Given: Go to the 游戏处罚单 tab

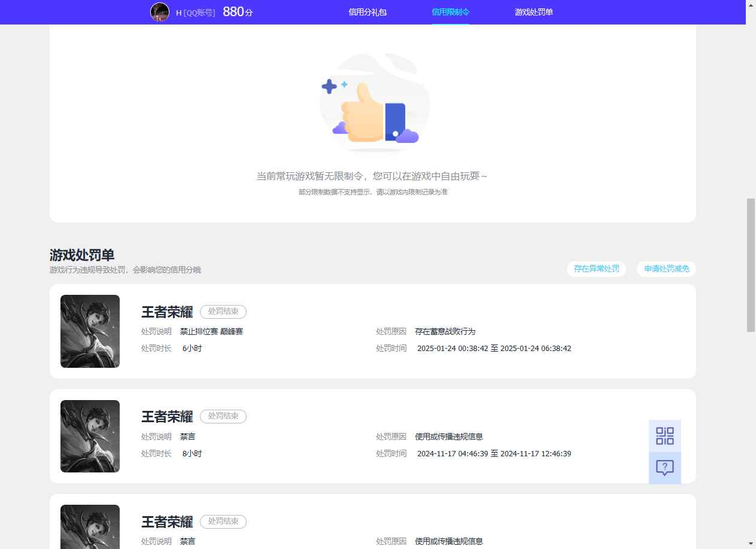Looking at the screenshot, I should (534, 12).
